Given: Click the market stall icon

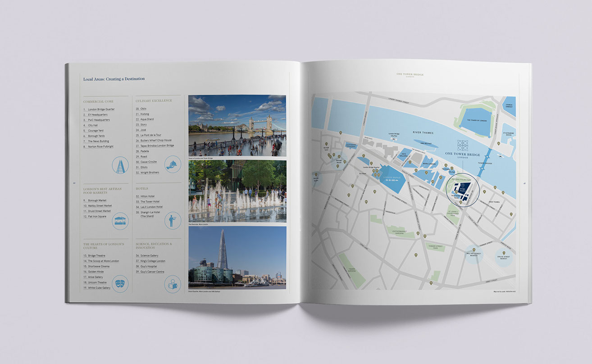Looking at the screenshot, I should pos(120,221).
